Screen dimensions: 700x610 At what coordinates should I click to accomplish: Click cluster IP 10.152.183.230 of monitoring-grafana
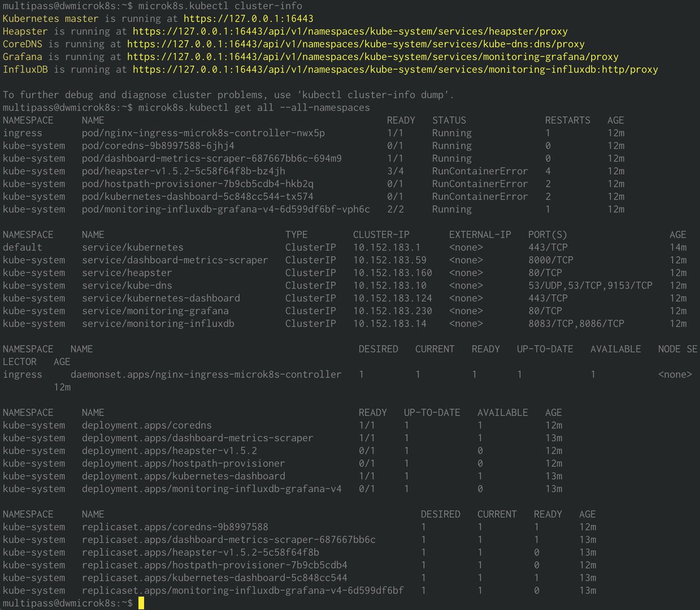tap(393, 311)
